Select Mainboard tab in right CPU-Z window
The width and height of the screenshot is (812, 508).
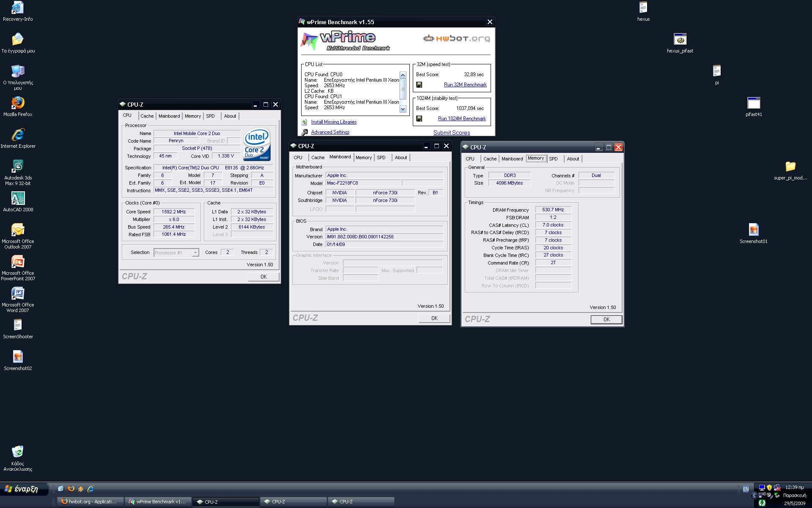[512, 159]
